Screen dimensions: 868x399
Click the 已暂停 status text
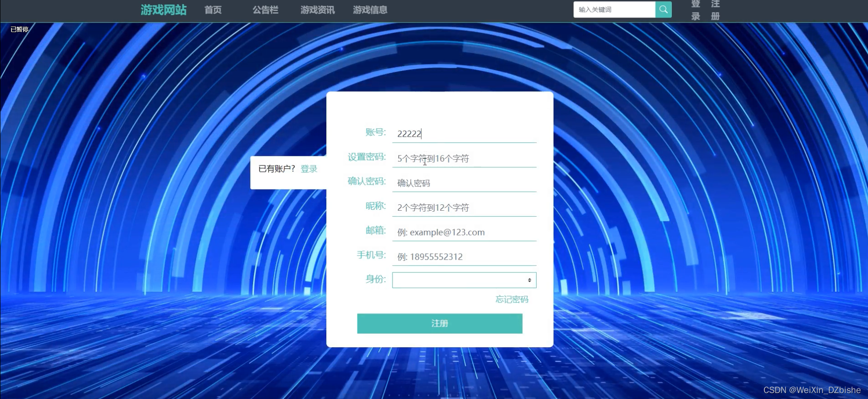[20, 29]
